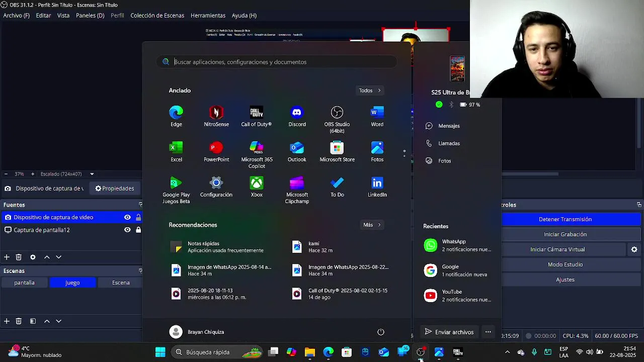
Task: Expand Todos pinned apps list
Action: [x=370, y=90]
